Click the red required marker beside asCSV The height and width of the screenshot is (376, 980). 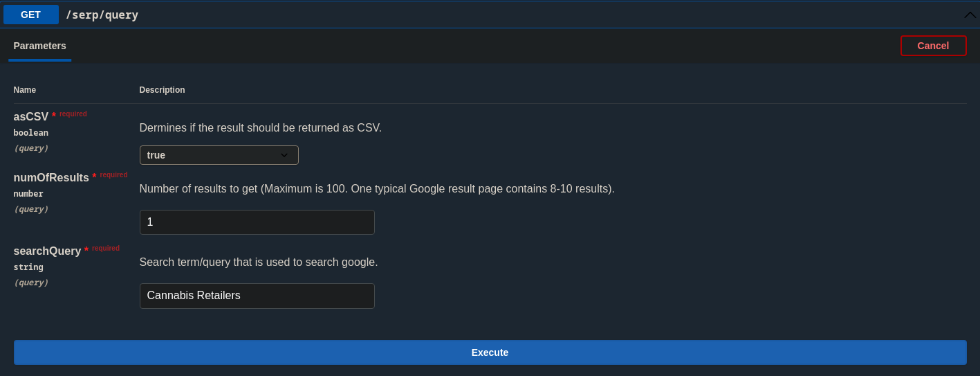click(73, 114)
